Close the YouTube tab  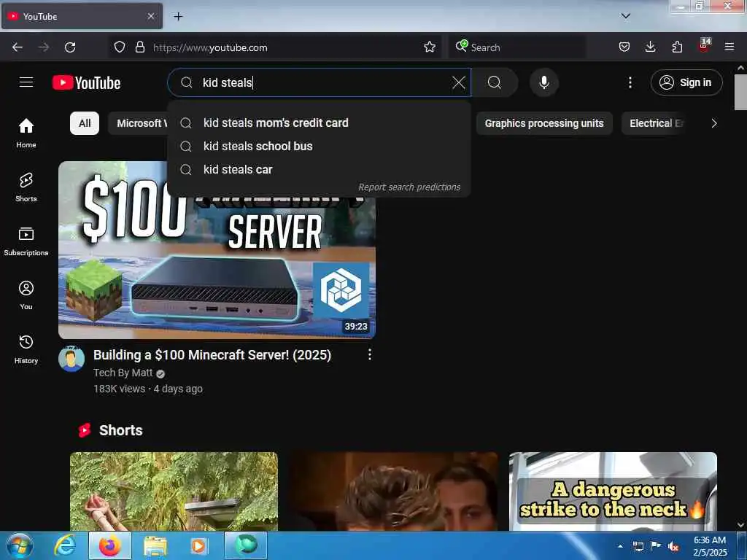(150, 17)
